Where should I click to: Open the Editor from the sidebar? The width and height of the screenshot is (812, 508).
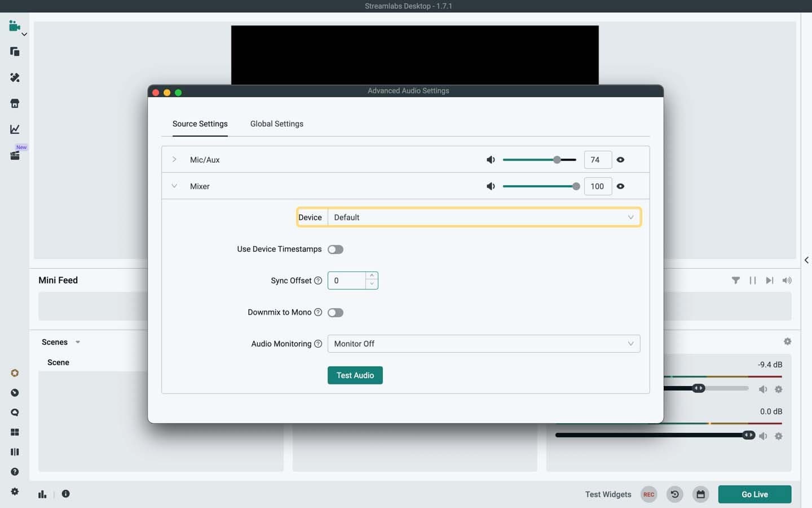tap(15, 26)
